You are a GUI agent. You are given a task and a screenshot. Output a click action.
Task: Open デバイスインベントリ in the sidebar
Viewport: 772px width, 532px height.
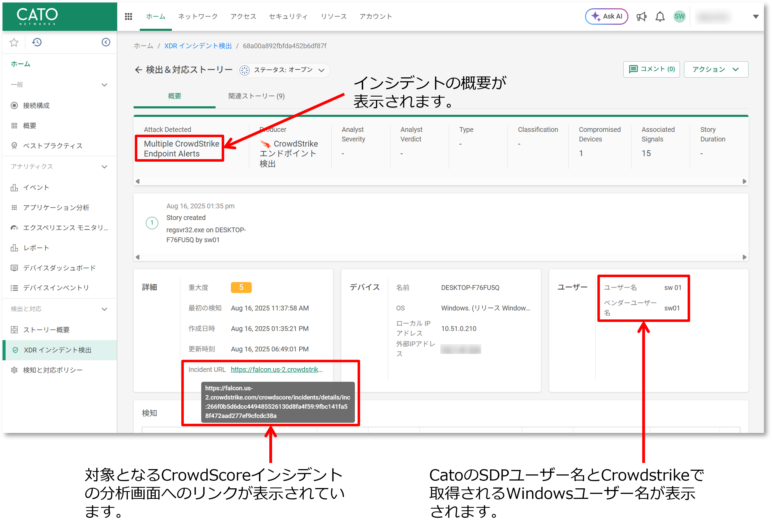tap(56, 288)
